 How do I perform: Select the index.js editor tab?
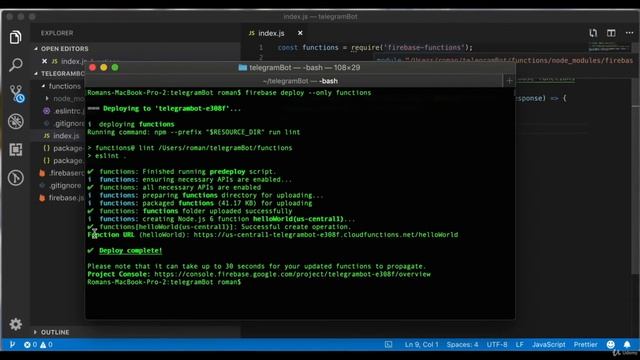click(271, 33)
